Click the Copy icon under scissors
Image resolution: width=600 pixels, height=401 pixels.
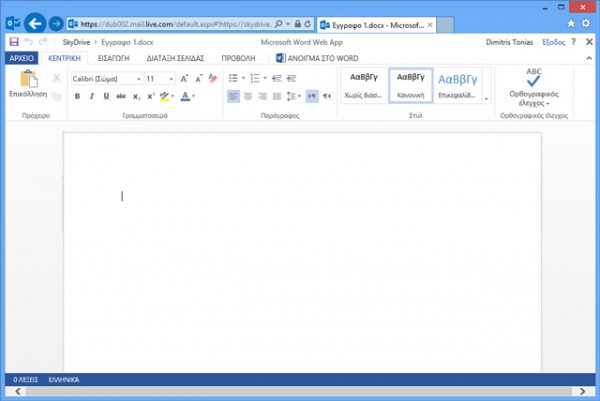[57, 96]
